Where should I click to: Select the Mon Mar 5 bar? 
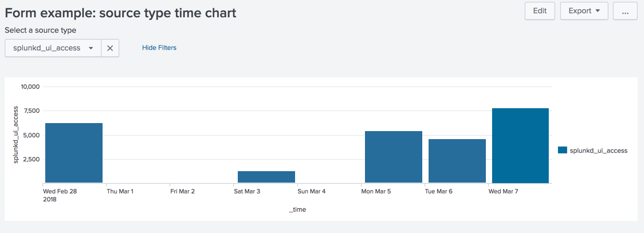pyautogui.click(x=394, y=157)
